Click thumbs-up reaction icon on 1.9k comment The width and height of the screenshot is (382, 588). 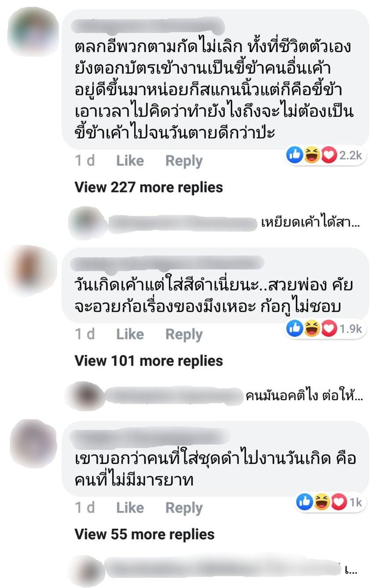click(x=295, y=328)
